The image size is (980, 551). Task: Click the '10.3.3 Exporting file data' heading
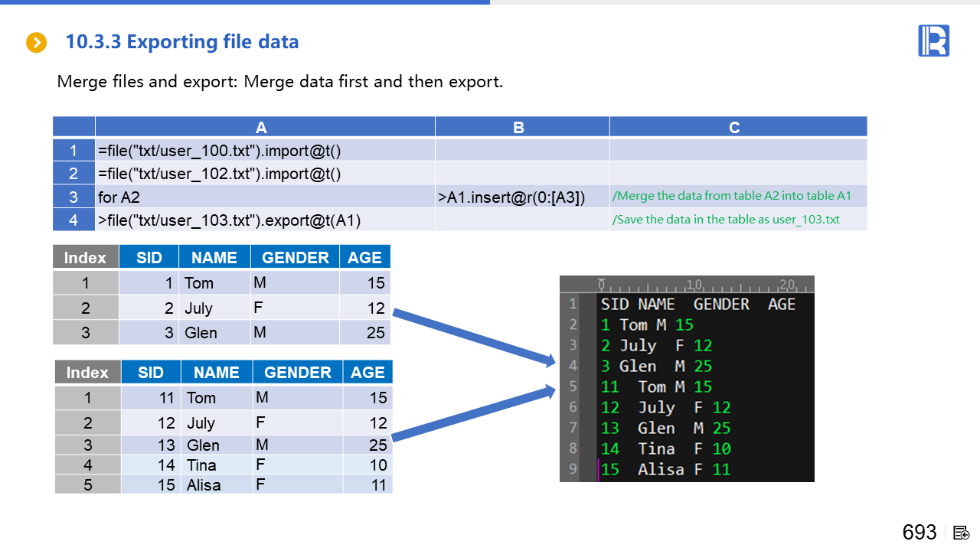(182, 42)
